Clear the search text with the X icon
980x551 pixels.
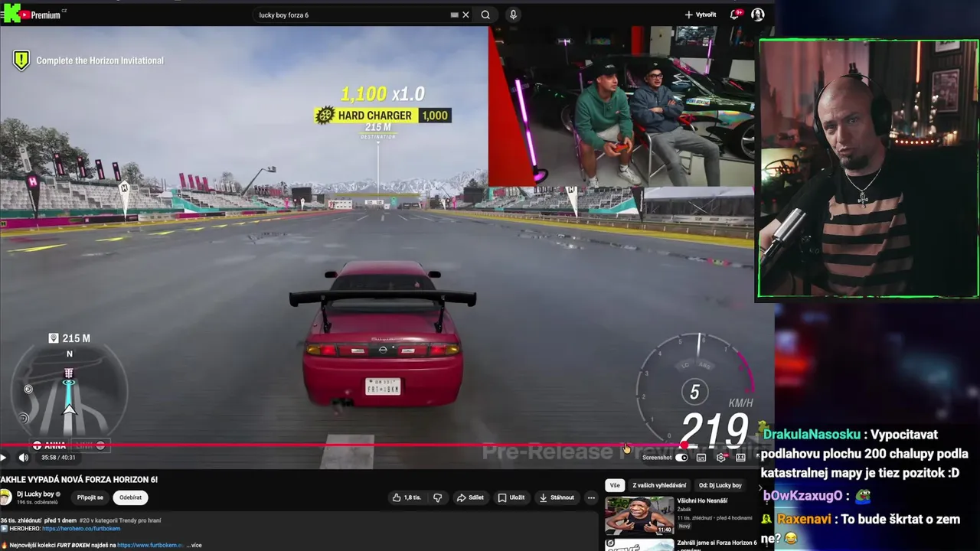pyautogui.click(x=465, y=15)
